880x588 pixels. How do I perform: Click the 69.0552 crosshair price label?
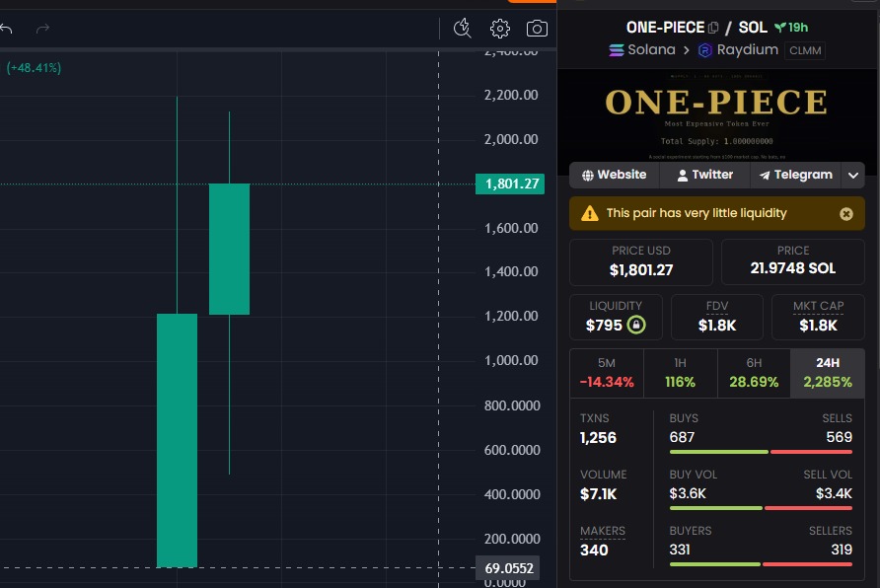[x=508, y=568]
